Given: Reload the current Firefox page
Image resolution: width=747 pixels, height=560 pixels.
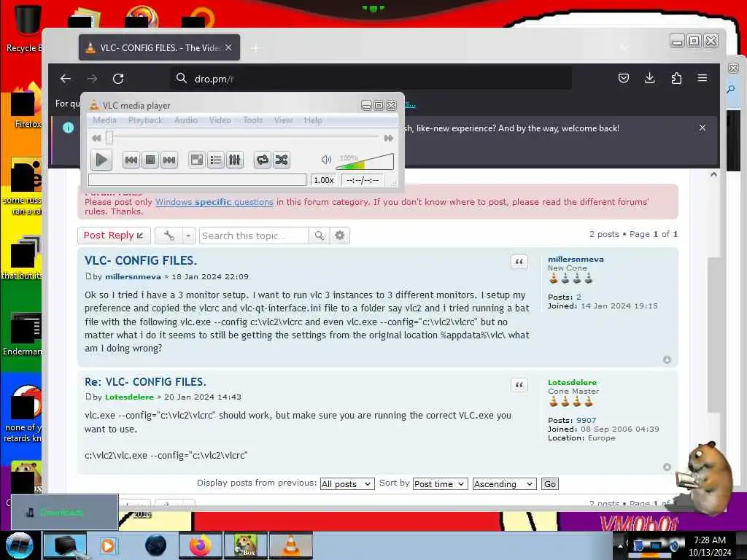Looking at the screenshot, I should (x=118, y=79).
